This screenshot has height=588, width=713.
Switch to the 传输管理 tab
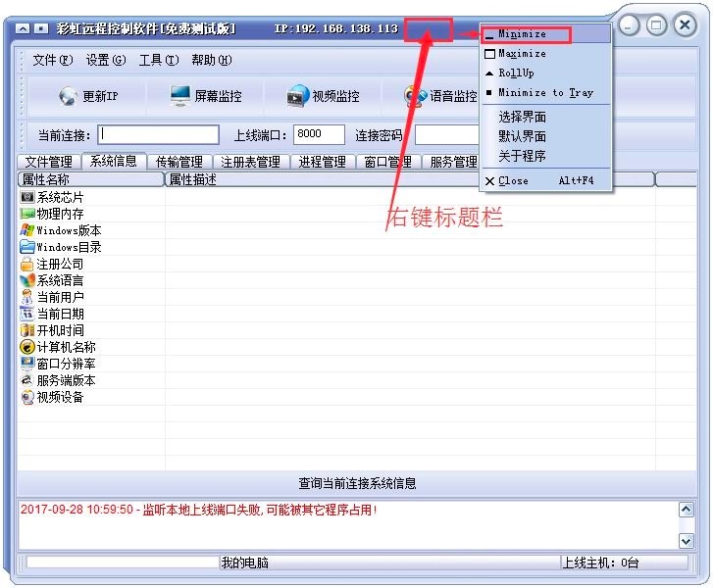(179, 162)
